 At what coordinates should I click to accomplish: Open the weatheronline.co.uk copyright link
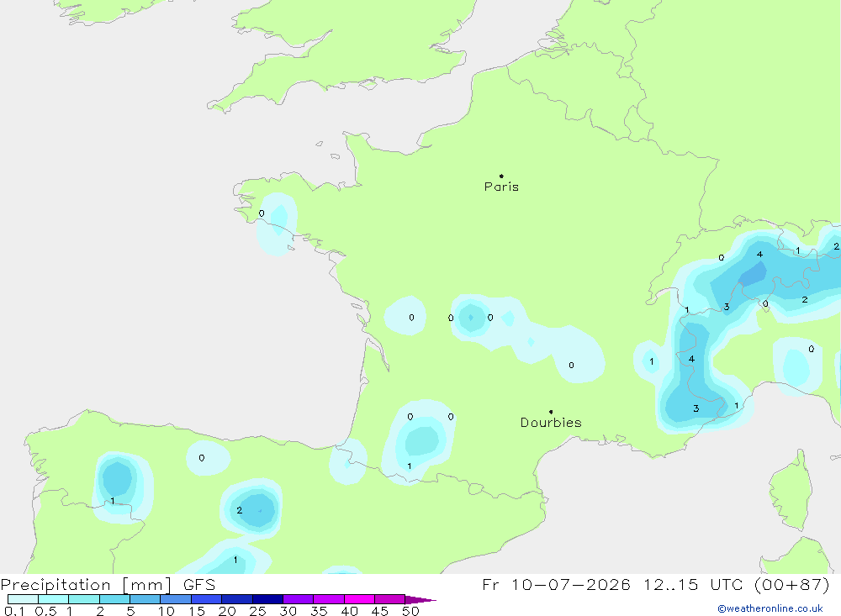(770, 608)
